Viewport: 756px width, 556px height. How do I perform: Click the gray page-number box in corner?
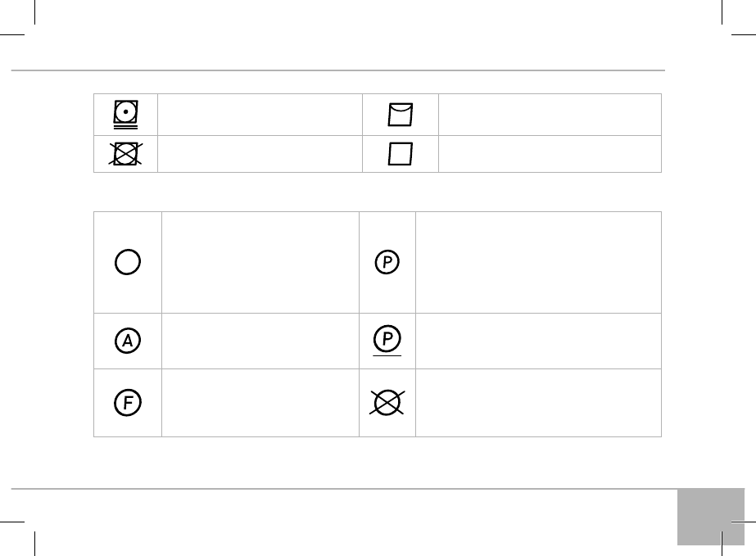point(711,517)
